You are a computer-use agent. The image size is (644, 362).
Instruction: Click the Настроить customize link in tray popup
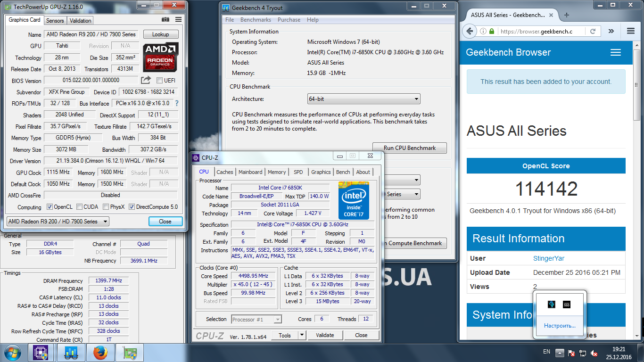pos(560,326)
